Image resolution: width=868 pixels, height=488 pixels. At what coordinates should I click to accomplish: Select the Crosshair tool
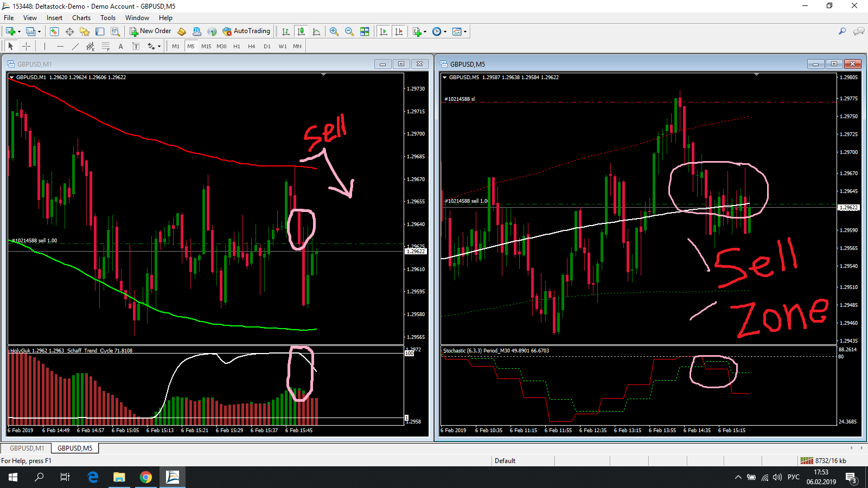click(26, 47)
